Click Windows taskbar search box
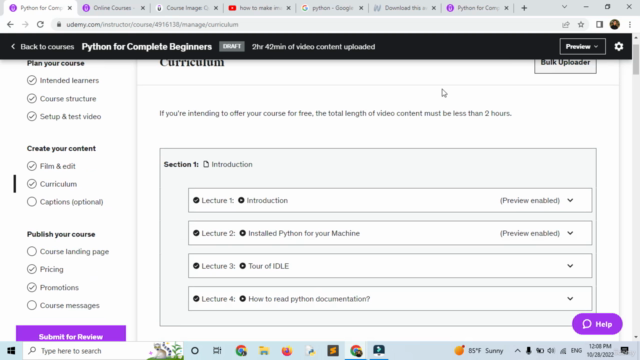 (x=85, y=351)
